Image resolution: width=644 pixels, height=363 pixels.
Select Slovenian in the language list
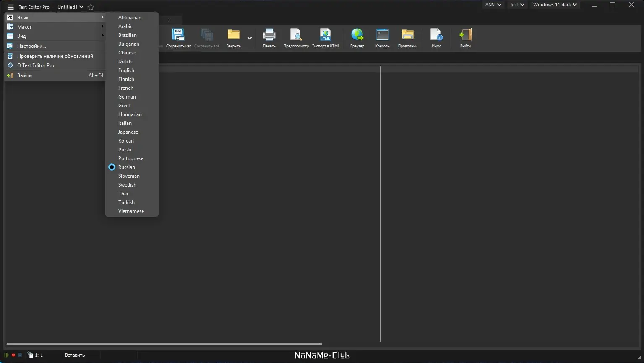click(132, 176)
